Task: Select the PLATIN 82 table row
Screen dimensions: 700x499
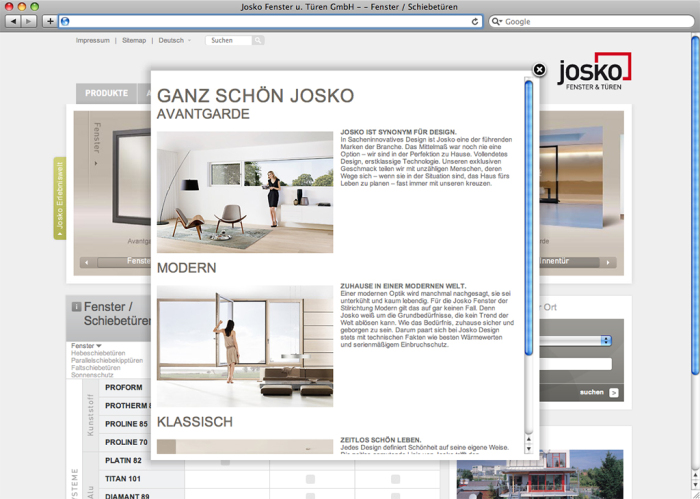Action: tap(123, 461)
